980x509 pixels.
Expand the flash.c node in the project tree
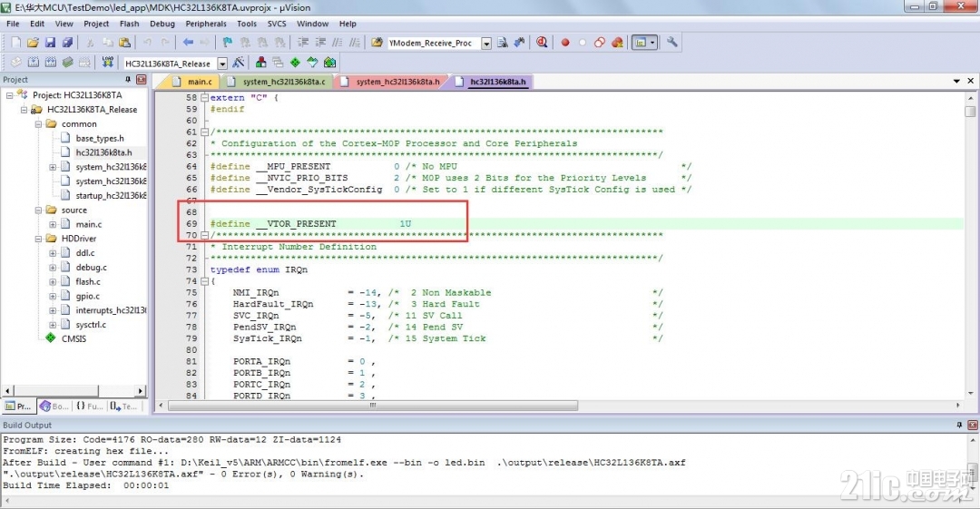[53, 282]
